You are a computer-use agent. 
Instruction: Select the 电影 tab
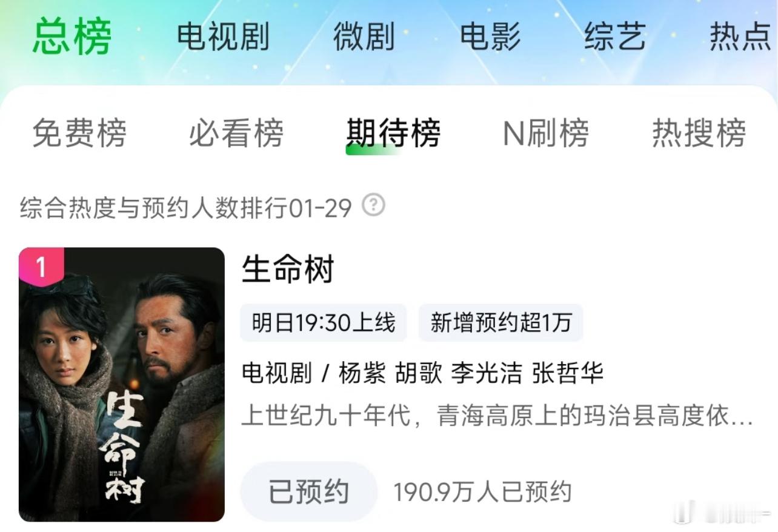490,37
